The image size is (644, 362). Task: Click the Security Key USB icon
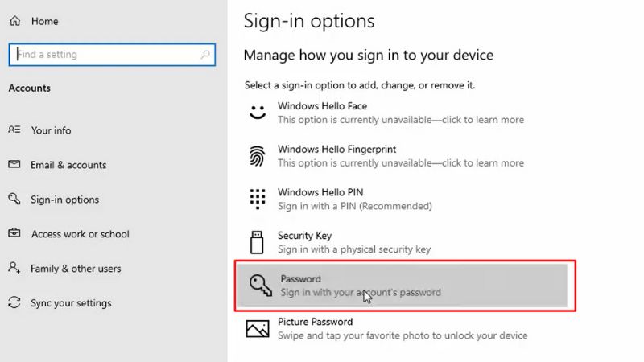257,242
